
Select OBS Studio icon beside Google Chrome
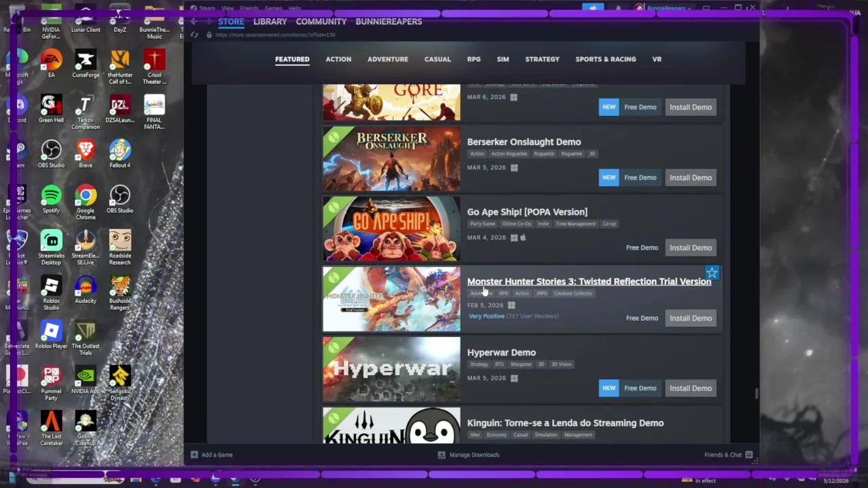(x=120, y=199)
